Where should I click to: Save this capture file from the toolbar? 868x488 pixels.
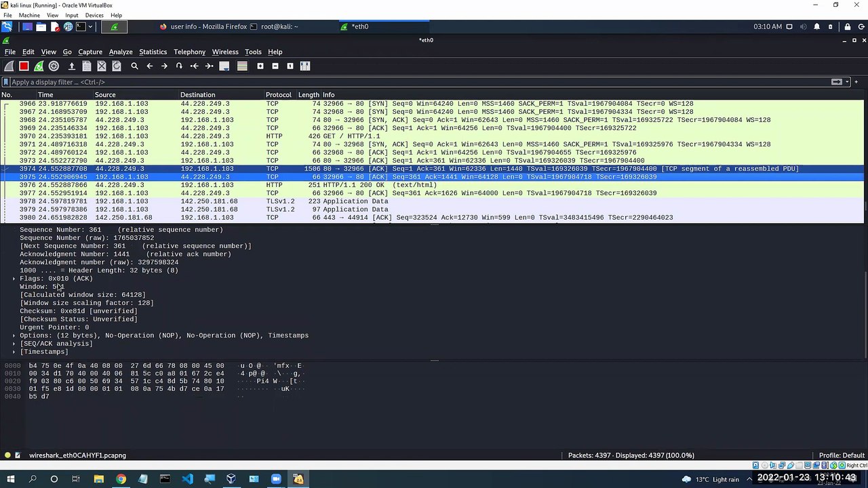point(87,66)
